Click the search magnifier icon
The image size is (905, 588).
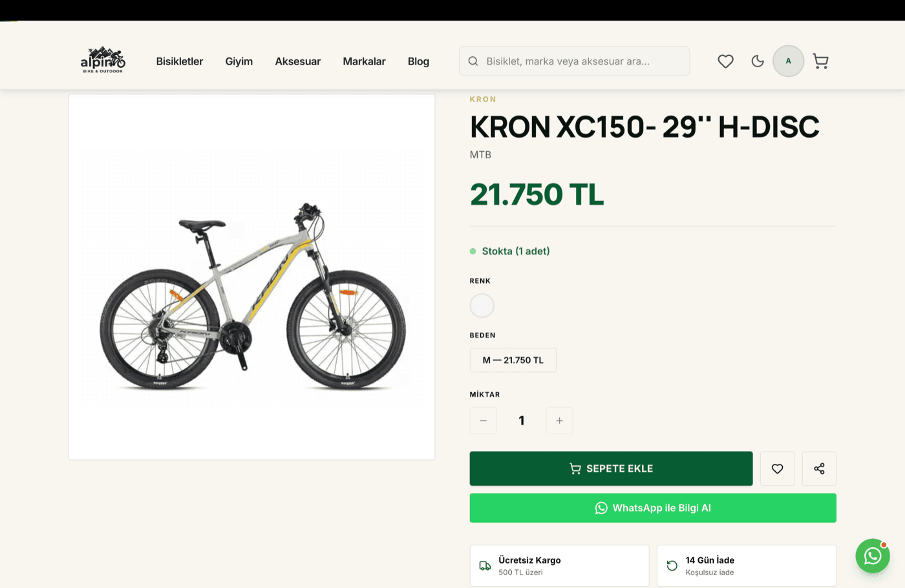click(473, 61)
